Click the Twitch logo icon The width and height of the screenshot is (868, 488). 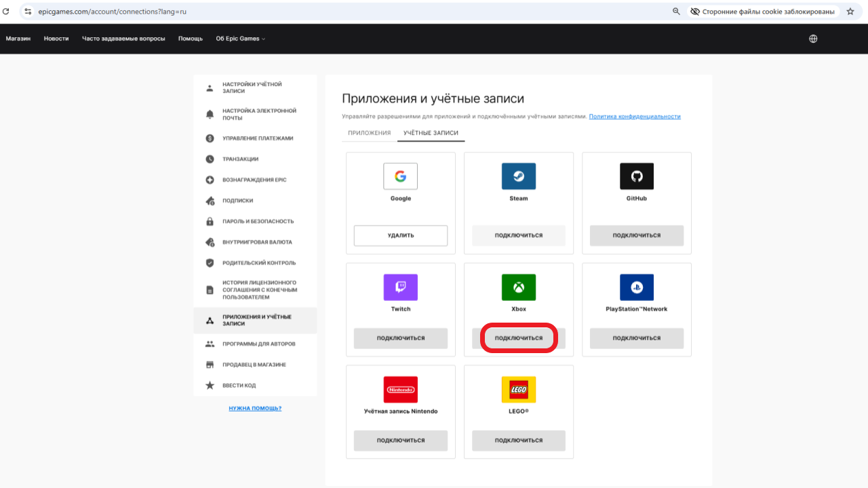(x=400, y=287)
